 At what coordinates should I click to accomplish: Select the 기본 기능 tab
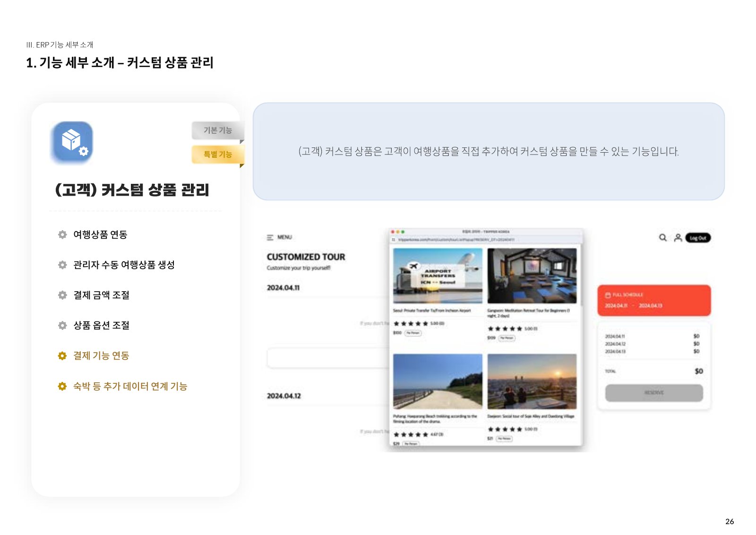pos(218,130)
